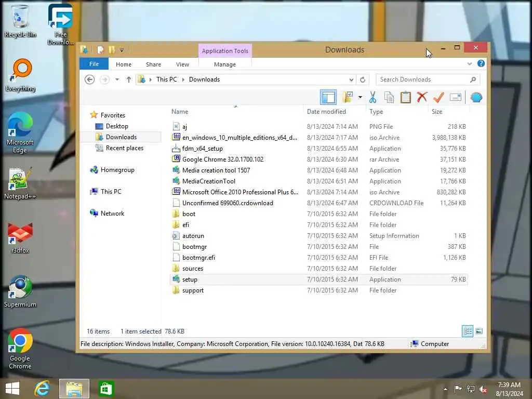Open the Notepad++ desktop shortcut

pos(20,183)
